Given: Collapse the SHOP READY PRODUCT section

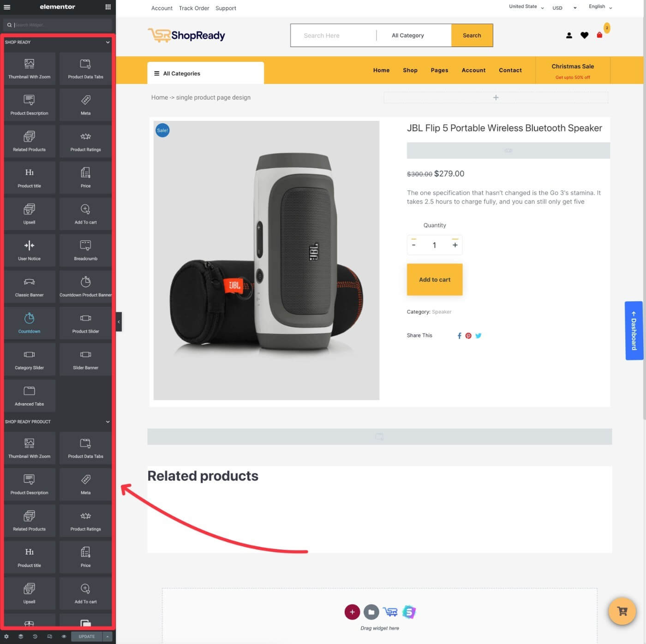Looking at the screenshot, I should click(x=108, y=422).
